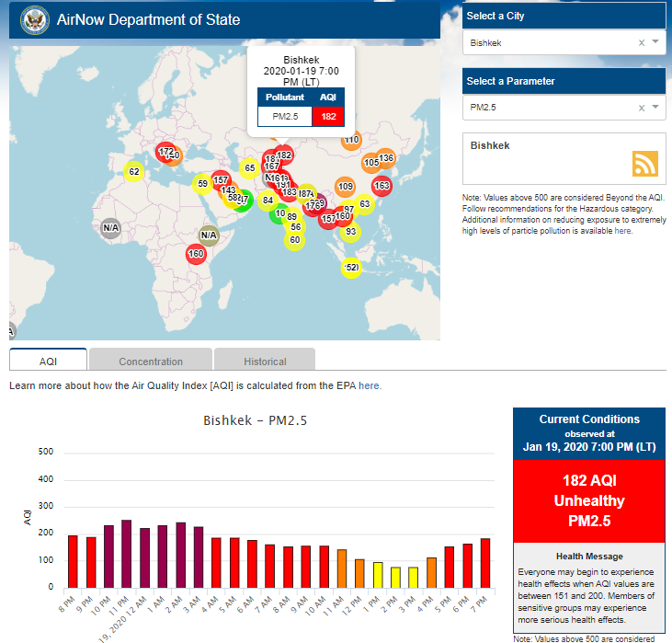Viewport: 672px width, 643px height.
Task: Expand the Select a City dropdown arrow
Action: (655, 43)
